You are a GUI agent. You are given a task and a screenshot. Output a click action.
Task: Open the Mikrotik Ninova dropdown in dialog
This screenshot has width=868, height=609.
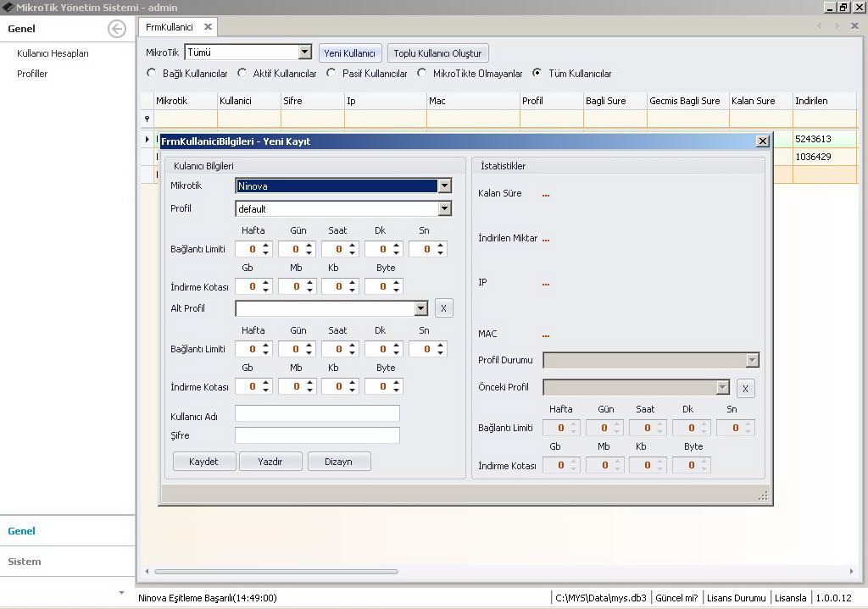(444, 185)
